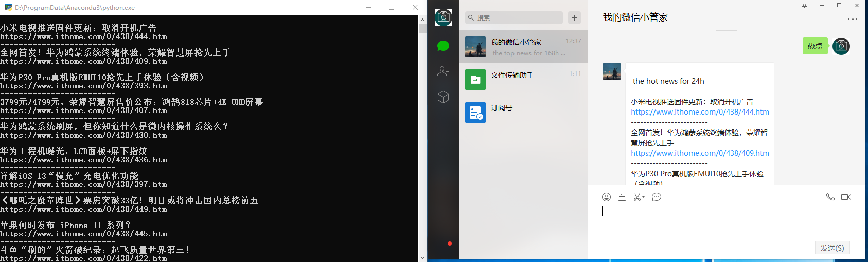Screen dimensions: 868x262
Task: Start a voice call
Action: click(x=830, y=197)
